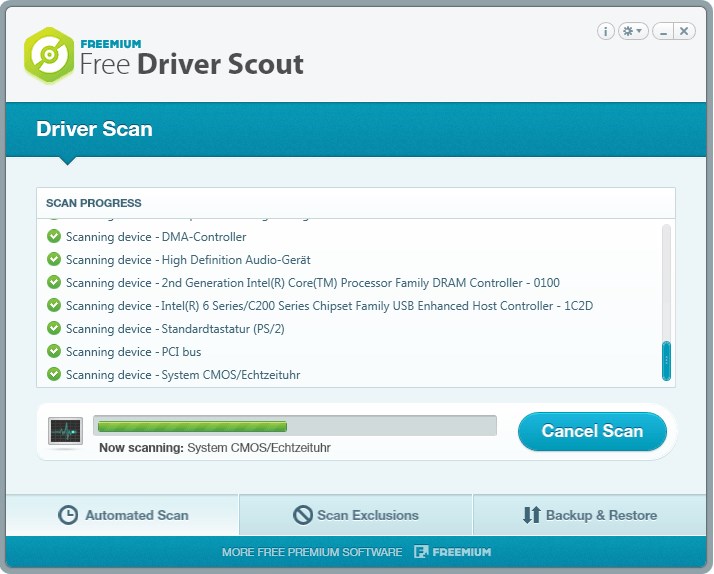This screenshot has width=714, height=574.
Task: Open the Automated Scan tab
Action: coord(122,515)
